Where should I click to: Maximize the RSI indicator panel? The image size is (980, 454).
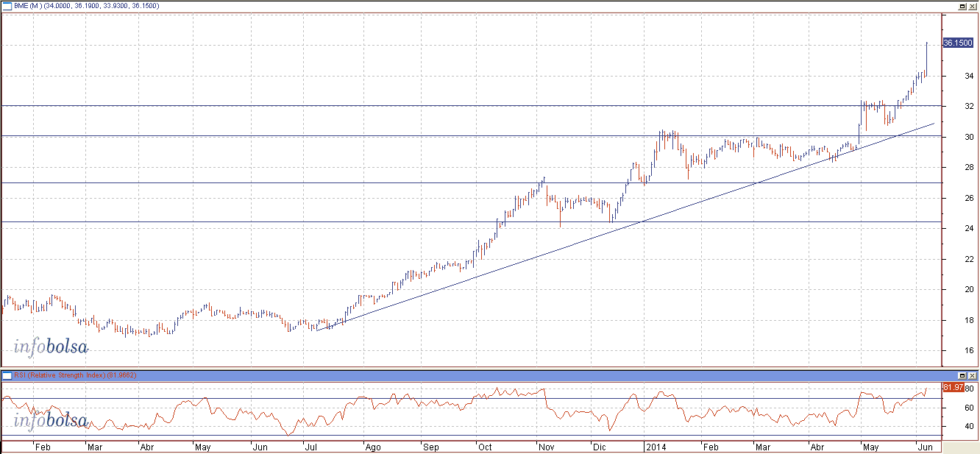[962, 375]
